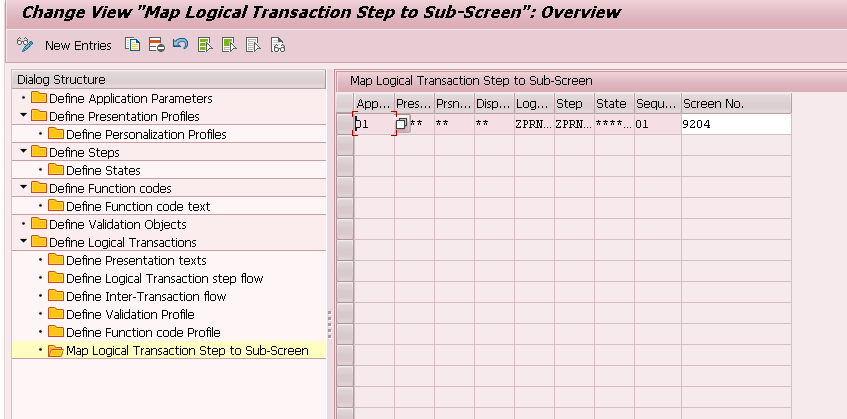This screenshot has height=419, width=847.
Task: Click the ZPRN... cell under Log... column
Action: coord(534,124)
